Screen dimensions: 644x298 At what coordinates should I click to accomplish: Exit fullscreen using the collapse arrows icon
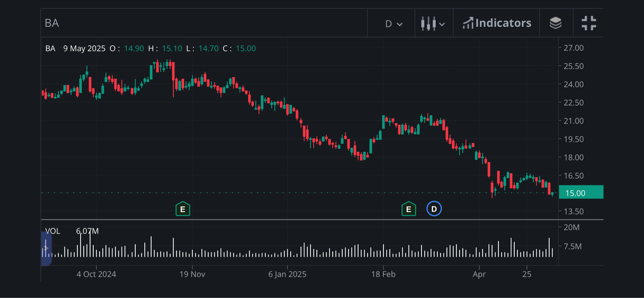pyautogui.click(x=589, y=23)
